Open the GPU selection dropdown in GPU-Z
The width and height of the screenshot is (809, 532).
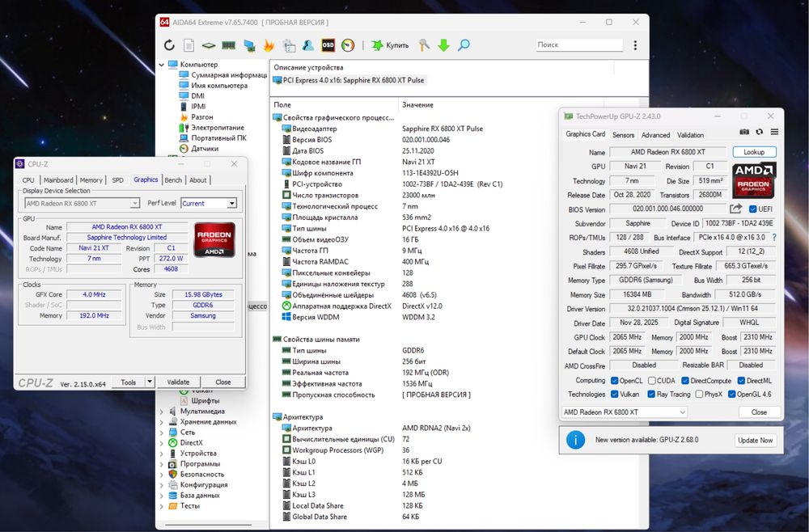click(623, 412)
